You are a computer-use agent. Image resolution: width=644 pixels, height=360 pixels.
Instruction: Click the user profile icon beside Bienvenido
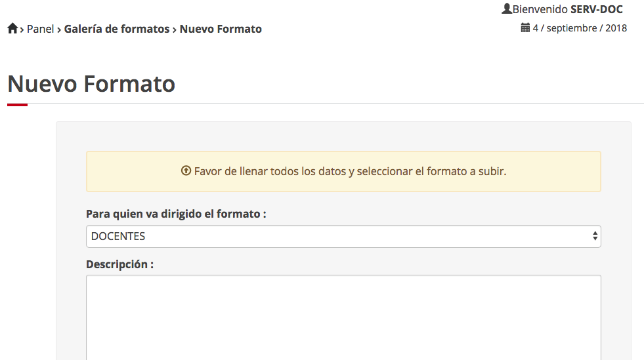506,9
